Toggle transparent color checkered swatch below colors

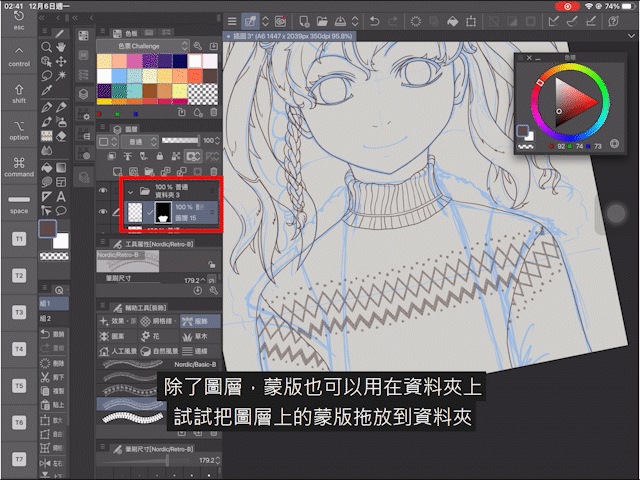[54, 256]
